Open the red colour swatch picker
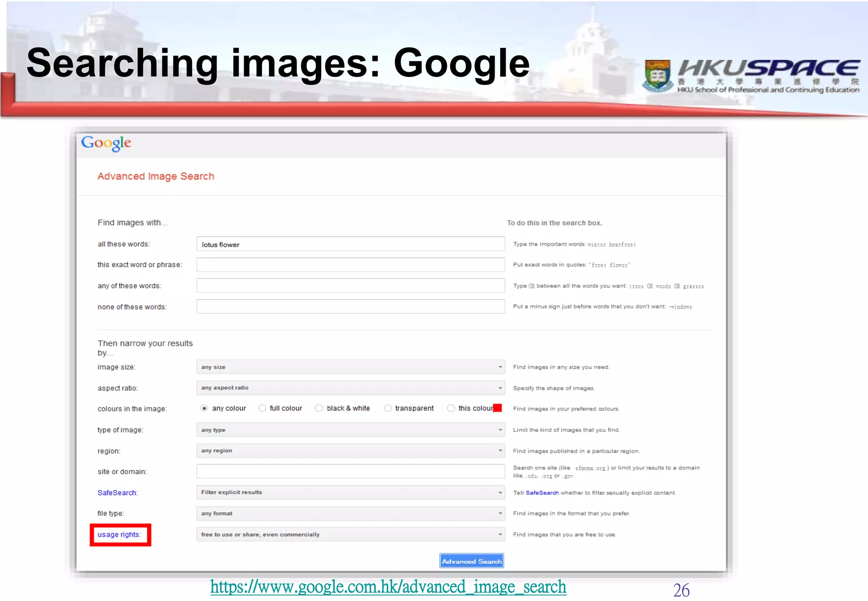This screenshot has height=601, width=868. click(x=498, y=408)
